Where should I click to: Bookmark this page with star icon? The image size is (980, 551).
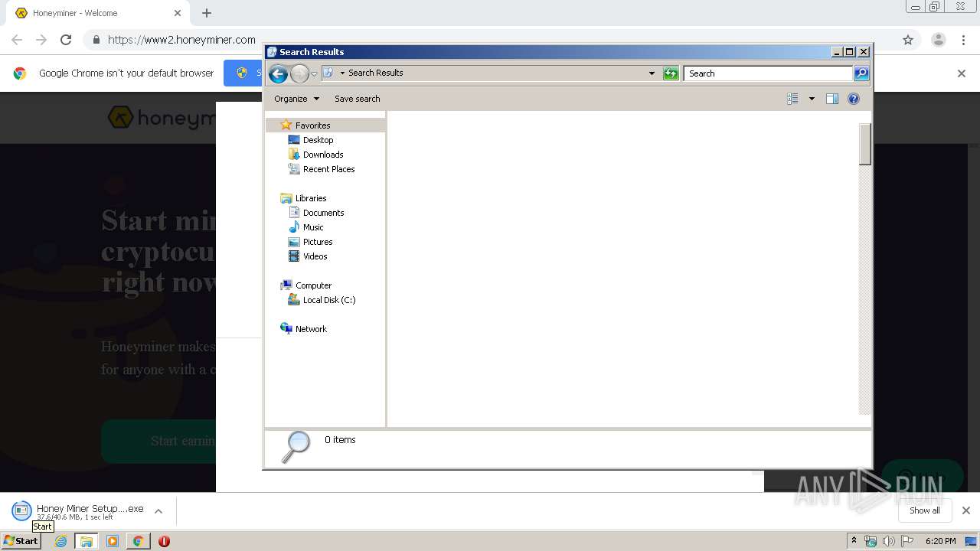[x=908, y=40]
